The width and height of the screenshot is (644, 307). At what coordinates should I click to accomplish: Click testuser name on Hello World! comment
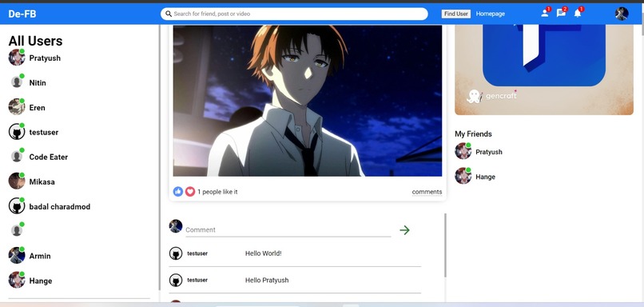(x=197, y=253)
